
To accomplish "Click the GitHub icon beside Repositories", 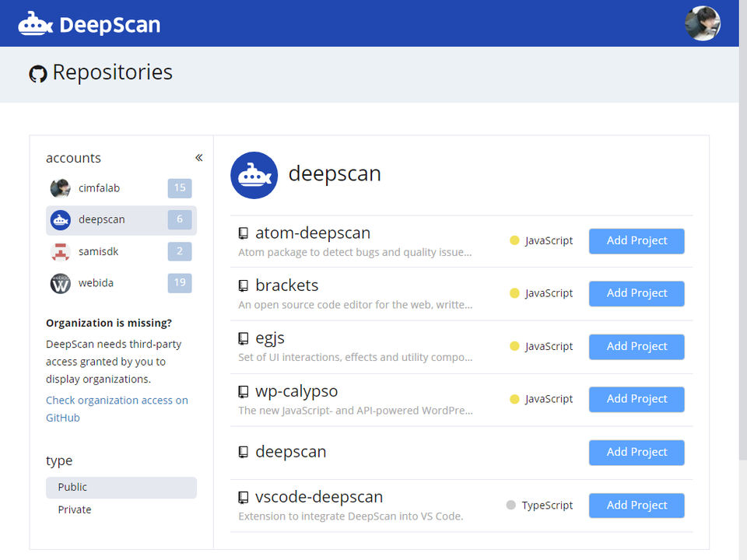I will pyautogui.click(x=38, y=74).
